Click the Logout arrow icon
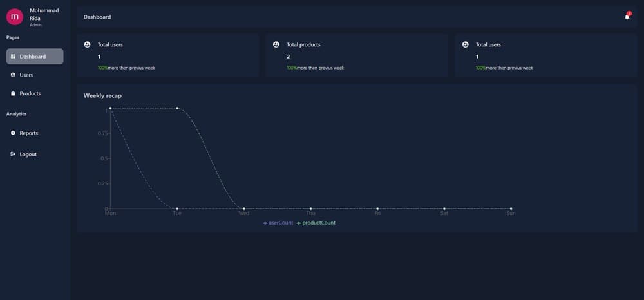 (x=13, y=155)
